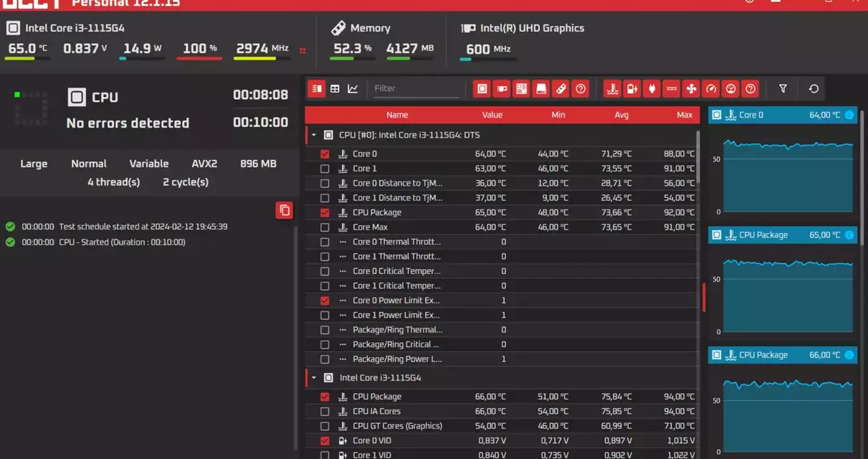
Task: Switch to the table grid view icon
Action: [335, 88]
